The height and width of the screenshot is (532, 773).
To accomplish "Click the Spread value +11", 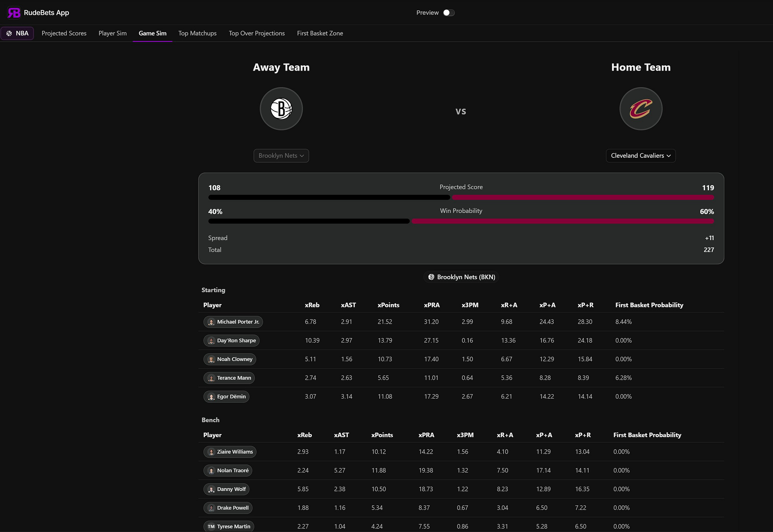I will (x=709, y=238).
